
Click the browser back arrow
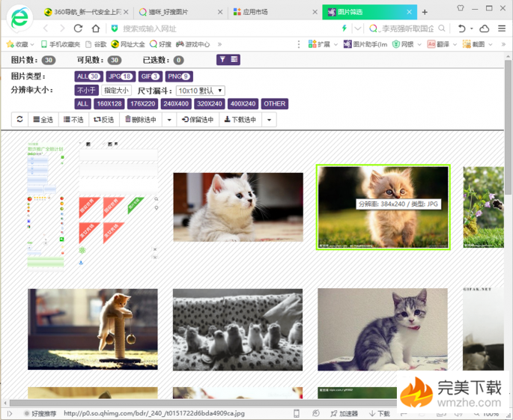tap(46, 28)
